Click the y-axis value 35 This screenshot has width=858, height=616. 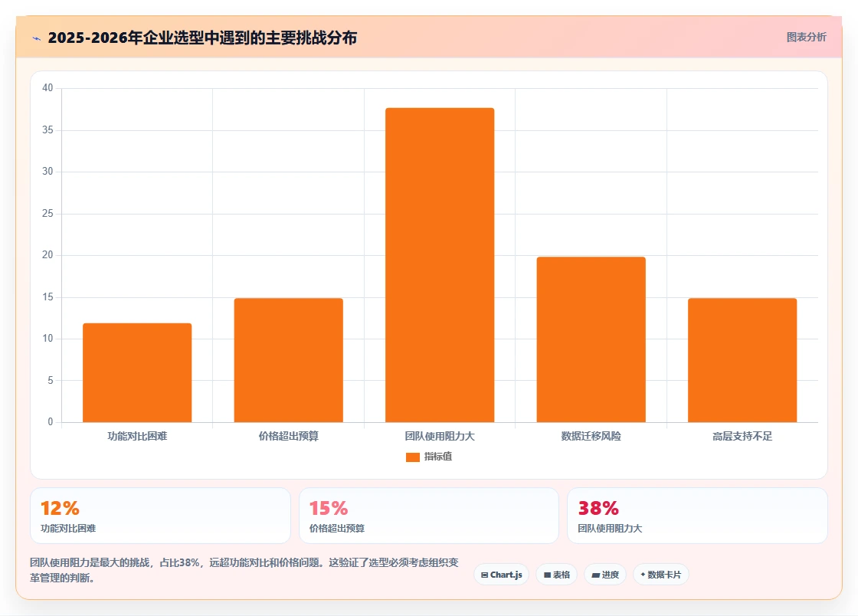tap(47, 129)
